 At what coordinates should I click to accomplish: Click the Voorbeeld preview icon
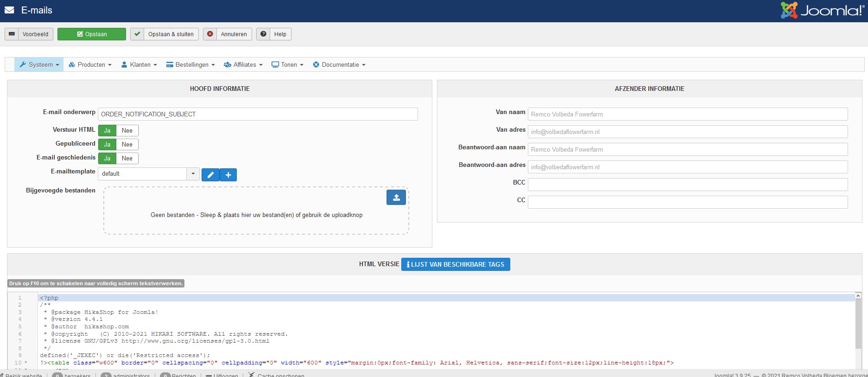(x=12, y=34)
